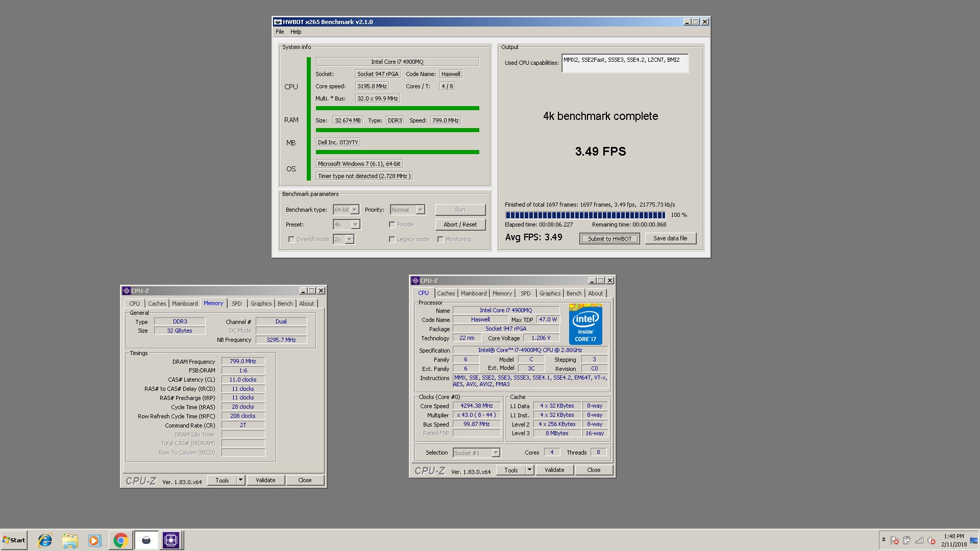Click Save data file button

[670, 238]
